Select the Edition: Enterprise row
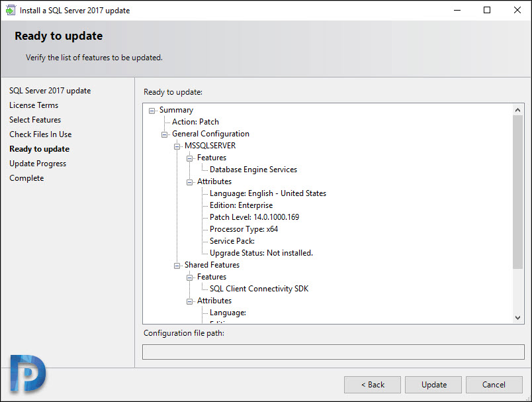 coord(242,205)
